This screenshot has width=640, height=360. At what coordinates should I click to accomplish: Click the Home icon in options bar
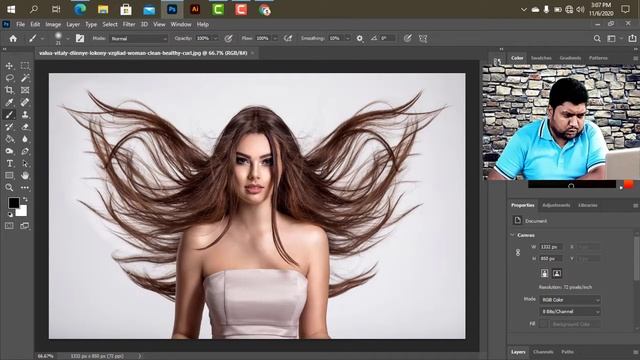coord(13,38)
